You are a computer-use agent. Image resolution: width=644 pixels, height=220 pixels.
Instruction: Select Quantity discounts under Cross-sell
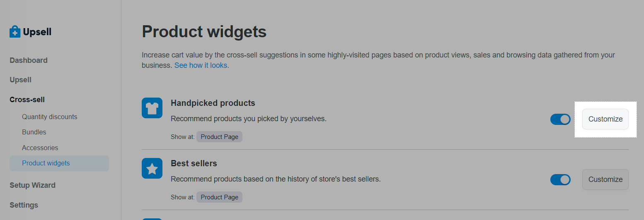tap(50, 117)
